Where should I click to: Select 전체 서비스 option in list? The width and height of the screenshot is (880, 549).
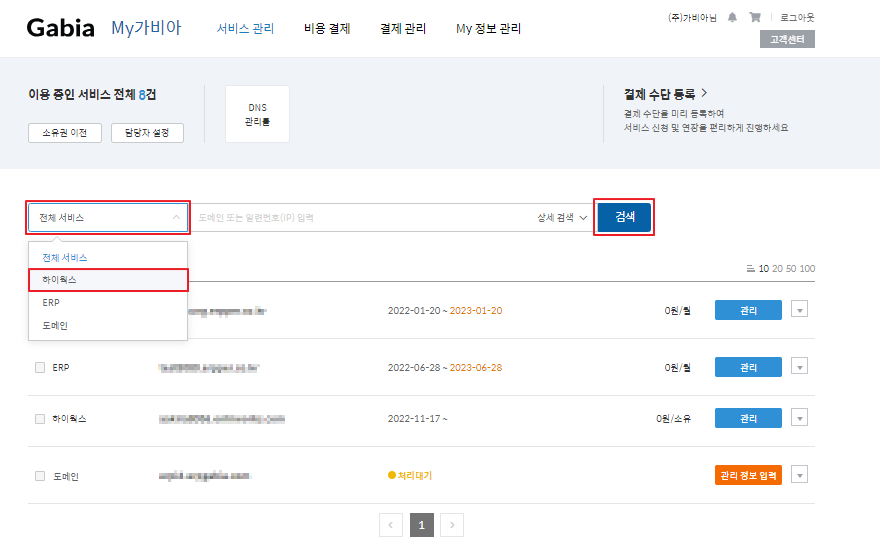coord(108,258)
